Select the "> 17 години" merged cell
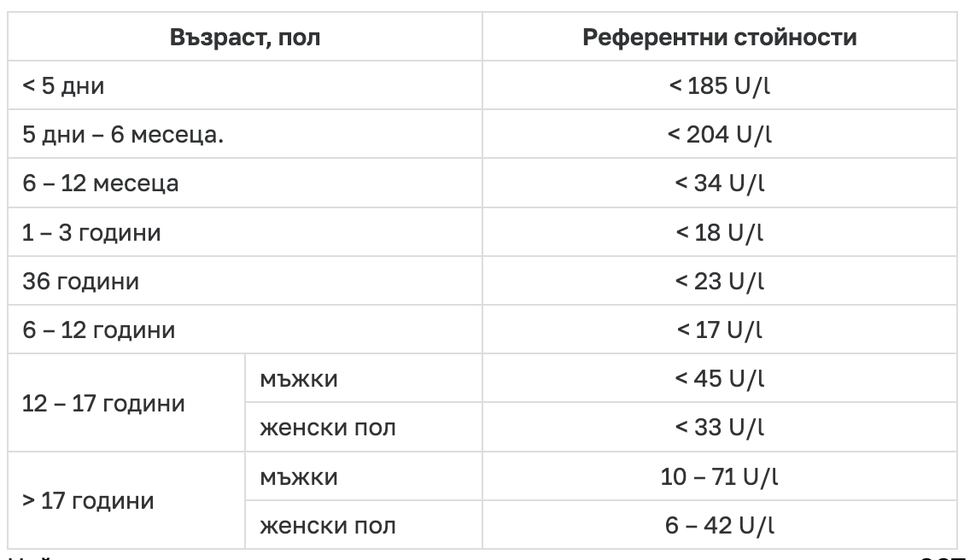Viewport: 970px width, 560px height. click(88, 499)
